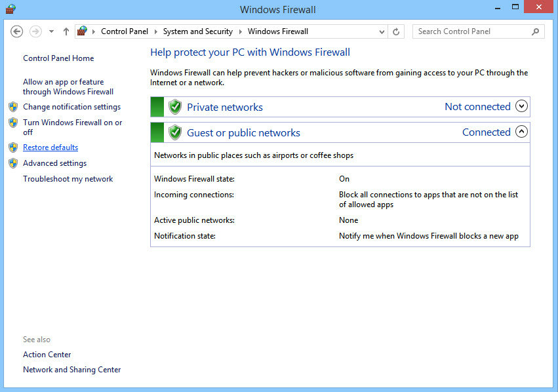558x392 pixels.
Task: Open Turn Windows Firewall on or off
Action: pyautogui.click(x=73, y=127)
